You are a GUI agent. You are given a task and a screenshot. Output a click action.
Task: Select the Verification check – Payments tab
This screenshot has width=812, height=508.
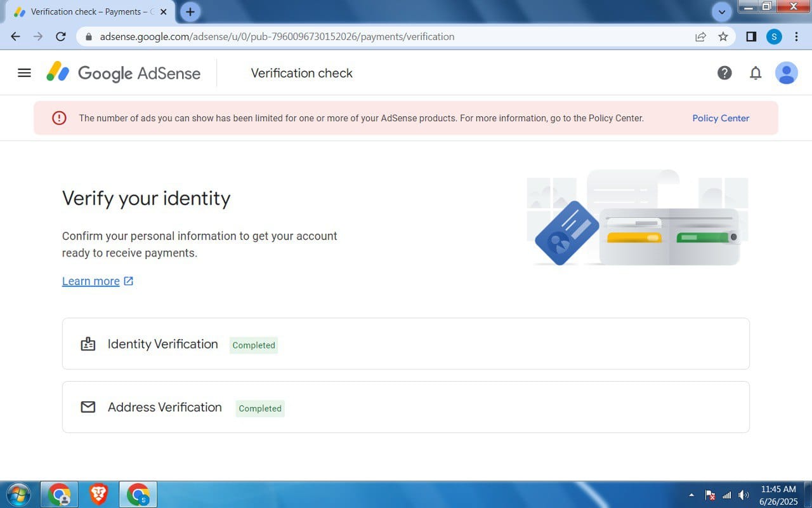tap(90, 11)
